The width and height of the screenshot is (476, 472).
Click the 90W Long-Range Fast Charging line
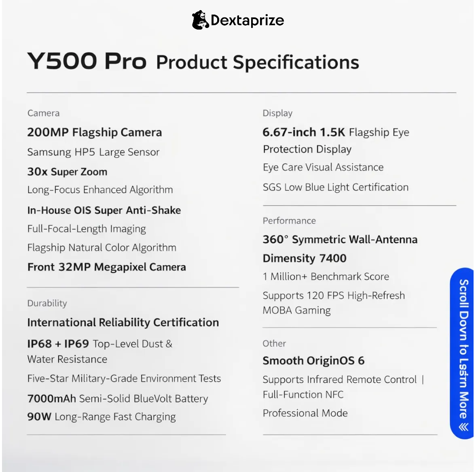coord(102,417)
